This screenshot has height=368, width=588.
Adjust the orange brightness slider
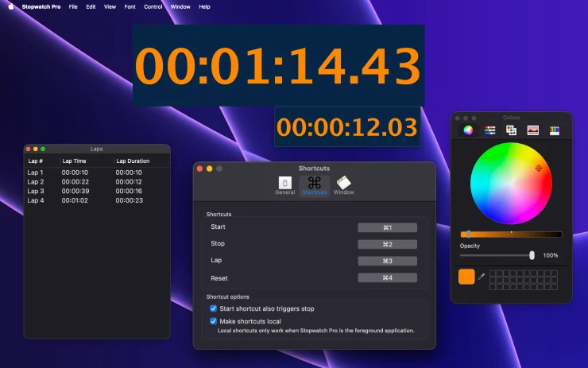tap(511, 234)
